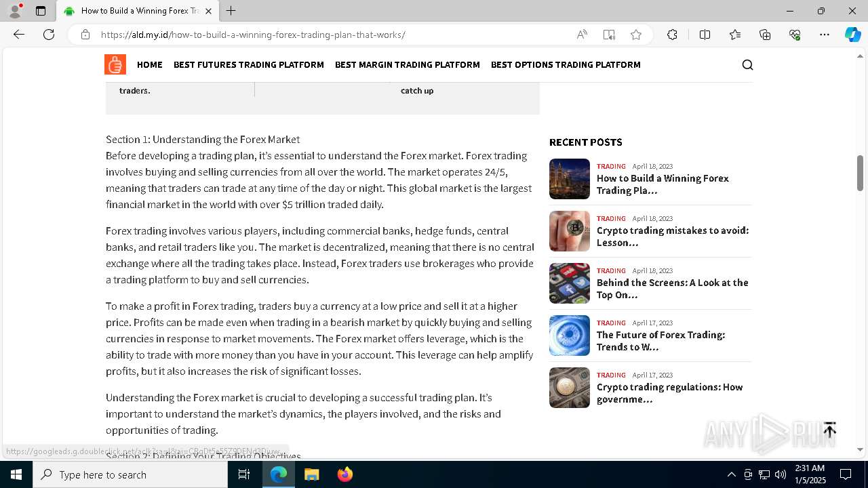Open Task View on taskbar

(x=244, y=474)
